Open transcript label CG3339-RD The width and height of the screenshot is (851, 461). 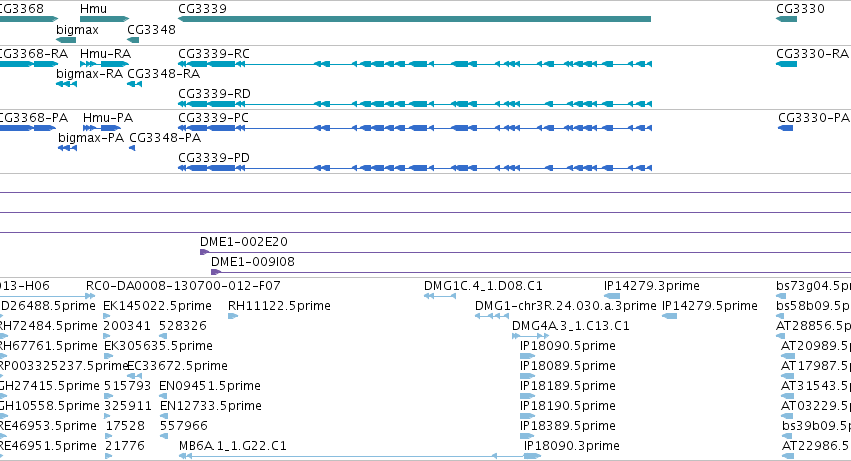point(214,94)
